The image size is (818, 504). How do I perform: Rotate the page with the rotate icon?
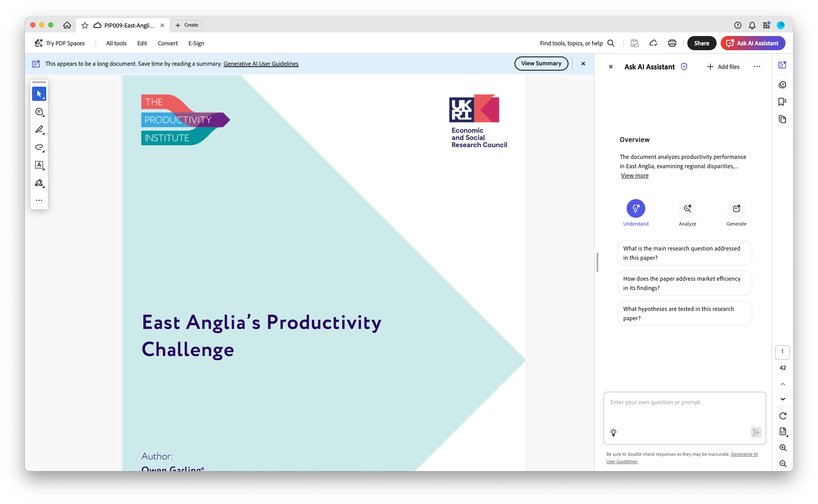(783, 416)
